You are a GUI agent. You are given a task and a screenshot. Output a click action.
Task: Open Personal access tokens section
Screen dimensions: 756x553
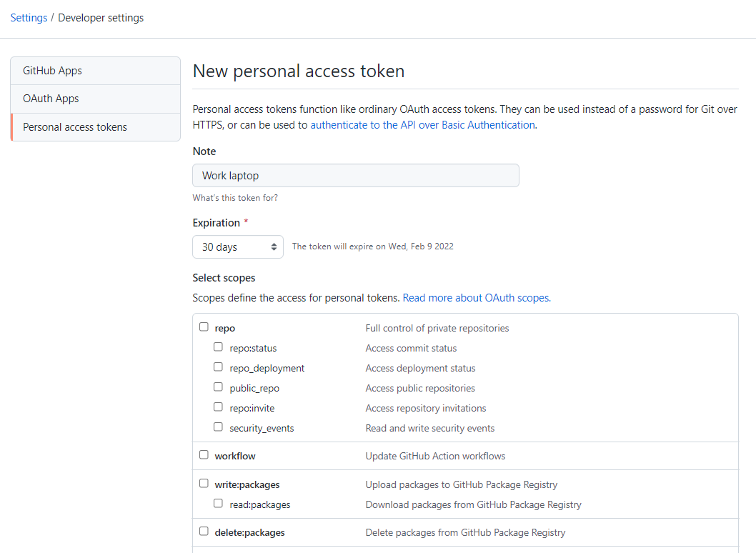(x=96, y=127)
